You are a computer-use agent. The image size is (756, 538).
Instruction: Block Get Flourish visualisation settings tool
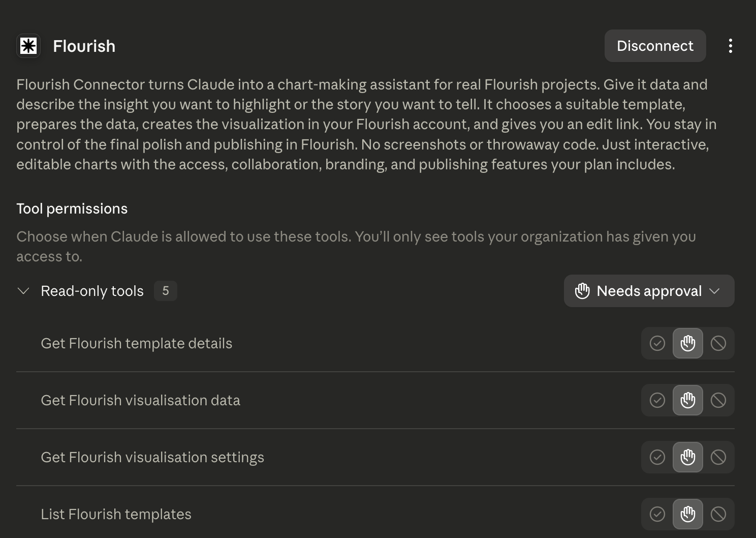tap(718, 457)
